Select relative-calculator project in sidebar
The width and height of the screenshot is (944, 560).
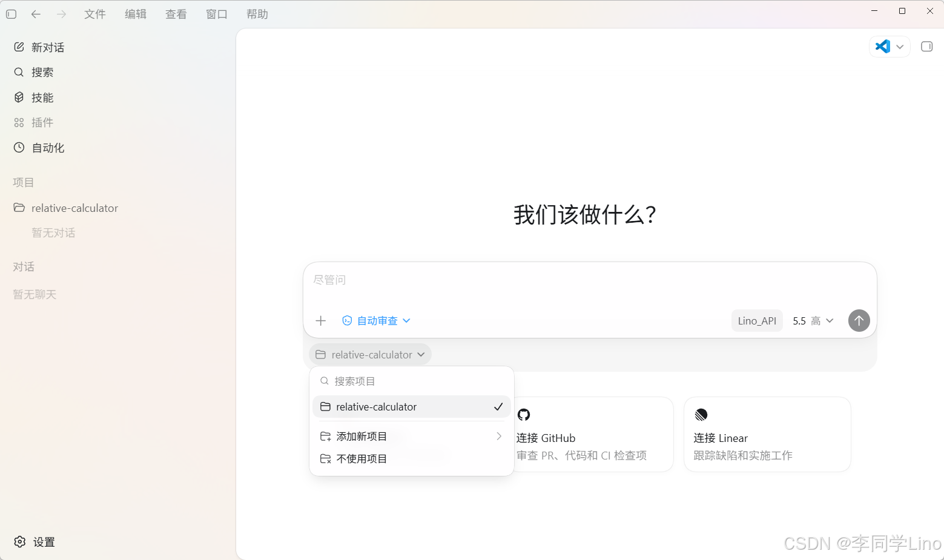pyautogui.click(x=117, y=208)
